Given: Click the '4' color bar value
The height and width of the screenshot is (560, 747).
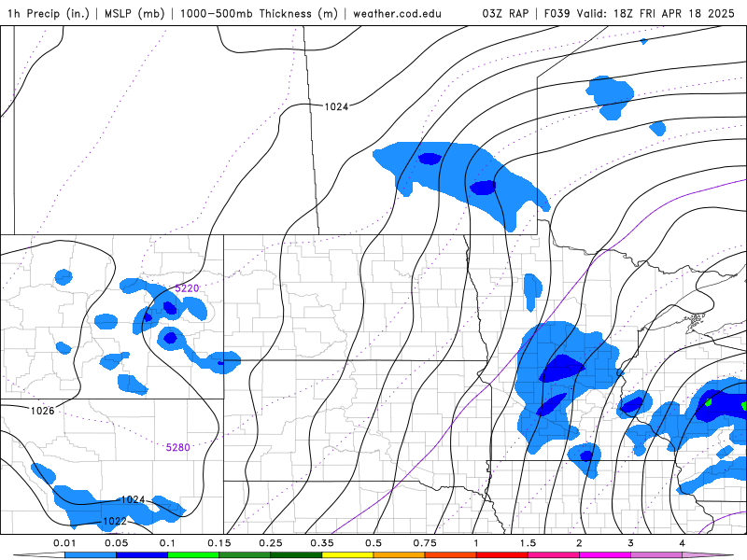Looking at the screenshot, I should (x=683, y=543).
